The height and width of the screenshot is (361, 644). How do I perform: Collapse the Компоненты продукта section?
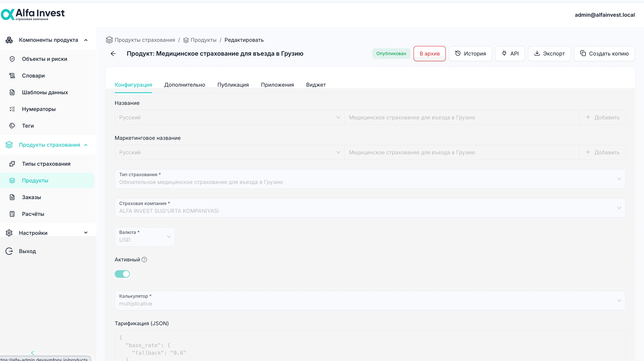coord(86,40)
